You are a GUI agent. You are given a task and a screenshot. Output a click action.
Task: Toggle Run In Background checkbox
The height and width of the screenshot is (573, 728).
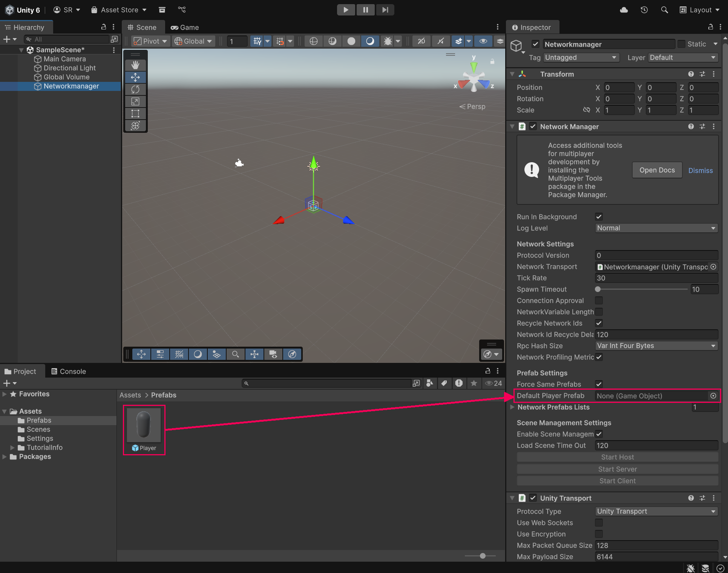[599, 217]
